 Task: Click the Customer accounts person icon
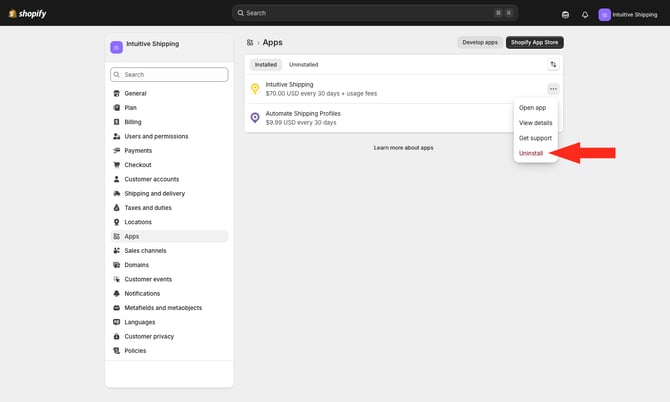click(116, 179)
